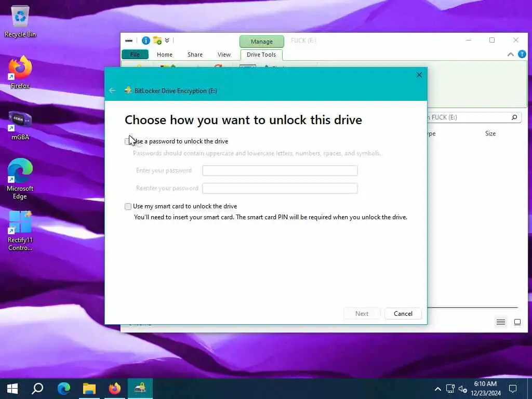Open the Rectify11 Control Center shortcut
The height and width of the screenshot is (399, 532).
(20, 231)
